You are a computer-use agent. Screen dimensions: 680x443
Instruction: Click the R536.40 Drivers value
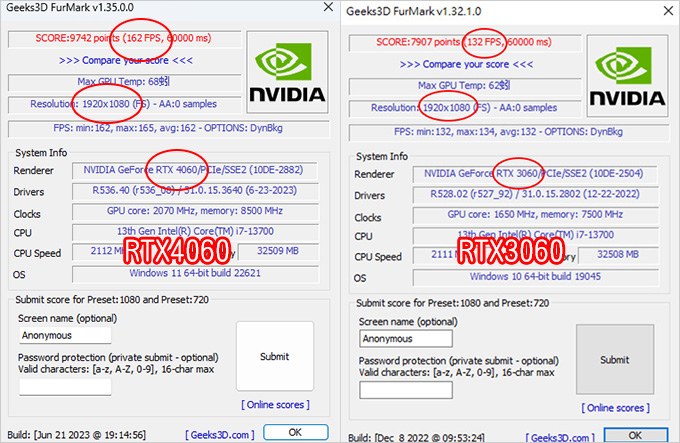[194, 191]
